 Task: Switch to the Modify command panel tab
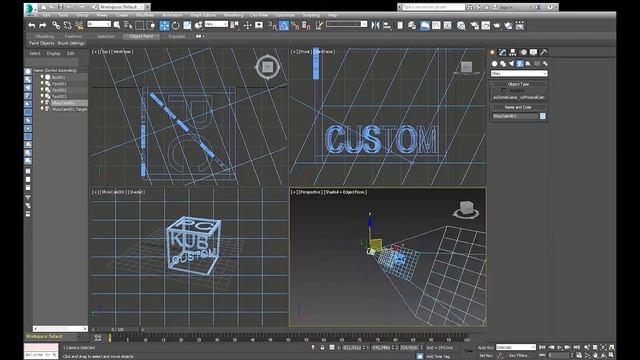(x=502, y=52)
